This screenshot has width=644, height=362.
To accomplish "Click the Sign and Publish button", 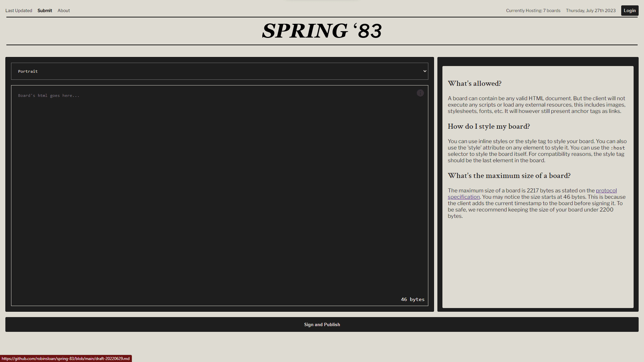I will (322, 324).
